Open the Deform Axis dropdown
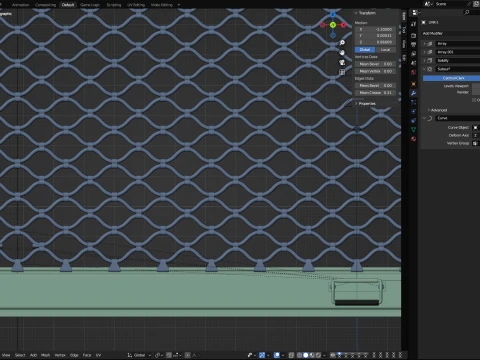 click(x=476, y=135)
